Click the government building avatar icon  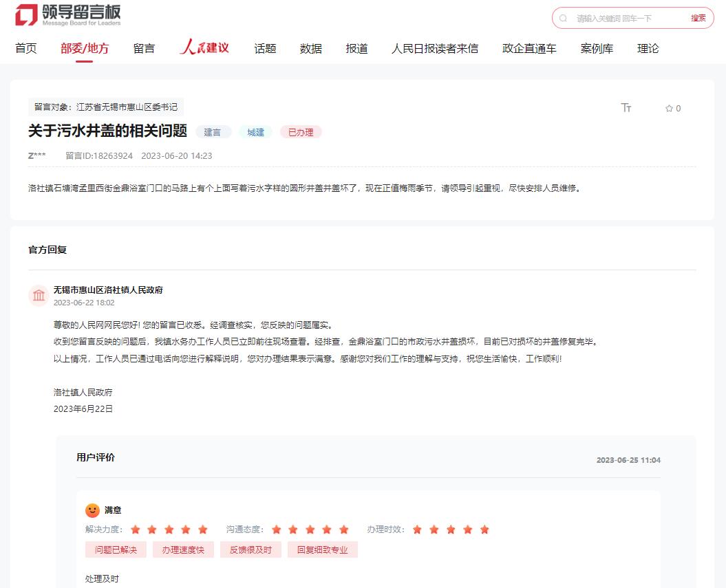39,296
